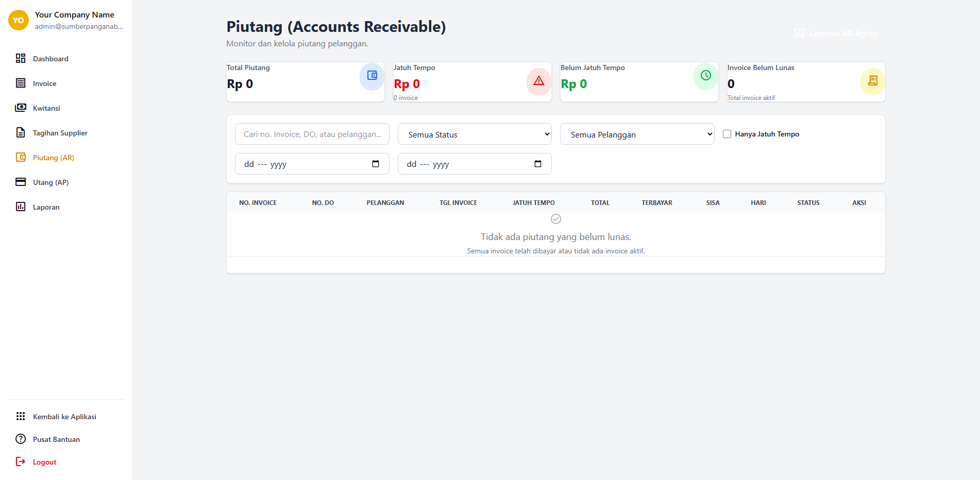Open the start date picker calendar
This screenshot has height=480, width=980.
(x=376, y=164)
